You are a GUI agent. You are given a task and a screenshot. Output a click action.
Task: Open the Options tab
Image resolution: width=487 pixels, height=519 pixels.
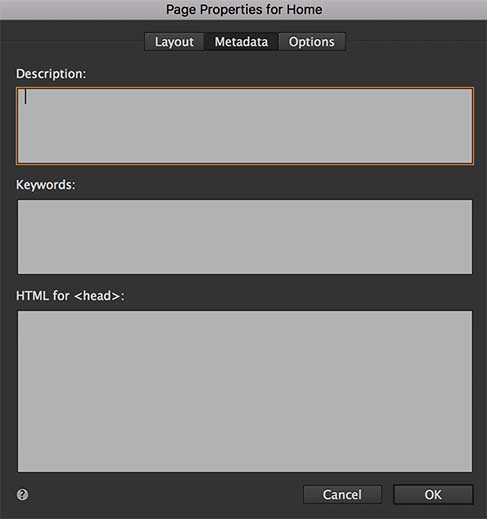tap(312, 42)
